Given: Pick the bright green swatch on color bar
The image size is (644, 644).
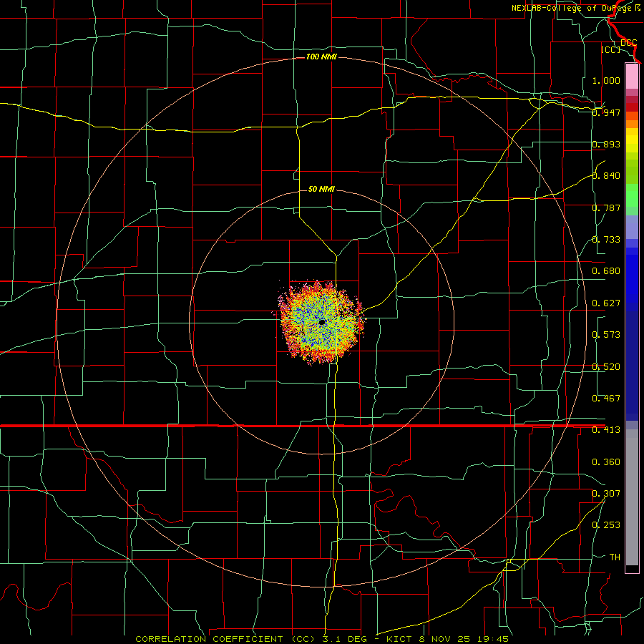Looking at the screenshot, I should tap(632, 195).
